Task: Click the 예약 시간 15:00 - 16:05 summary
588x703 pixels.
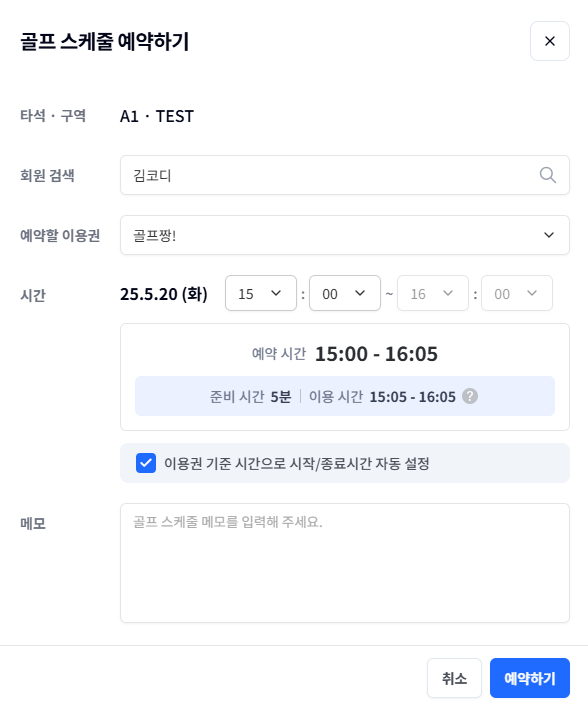Action: (344, 354)
